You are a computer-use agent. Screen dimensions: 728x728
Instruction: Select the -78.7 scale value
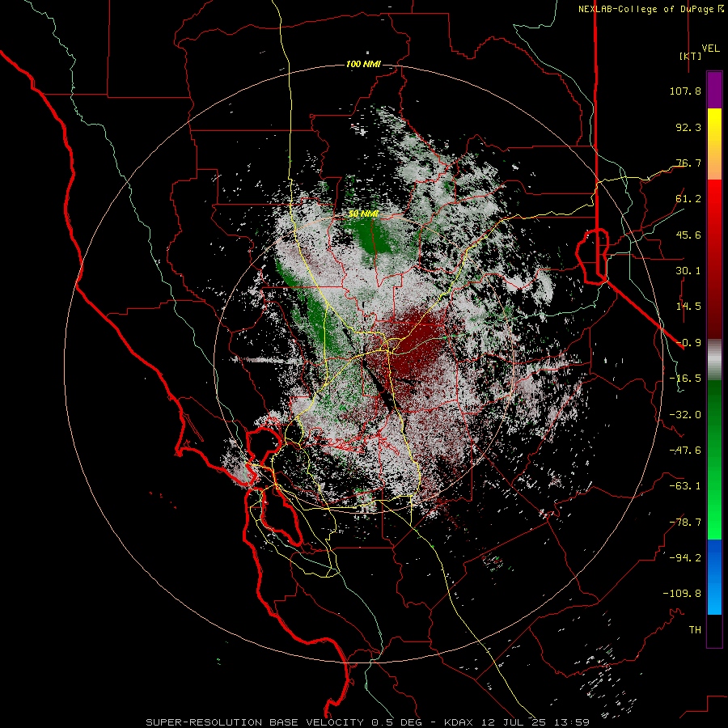[x=685, y=522]
